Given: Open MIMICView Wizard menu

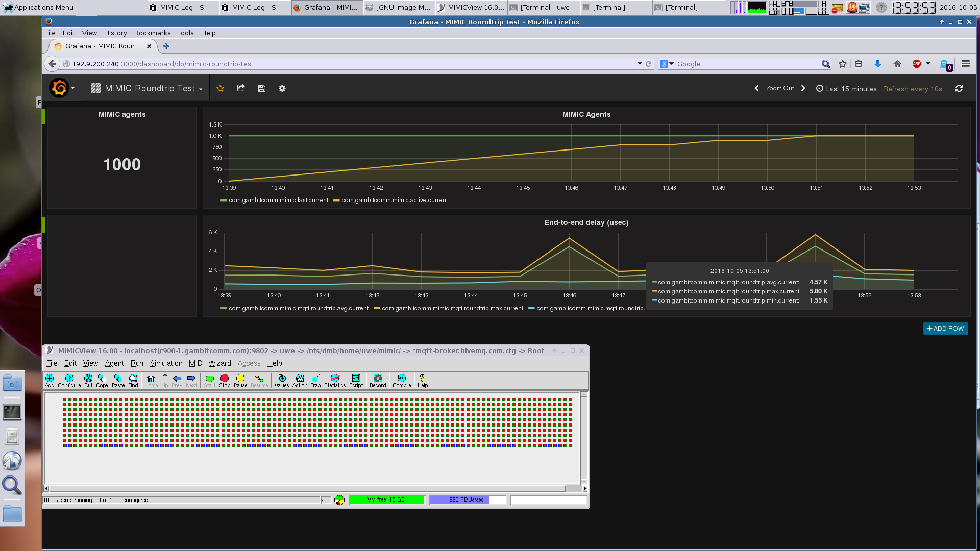Looking at the screenshot, I should point(219,363).
